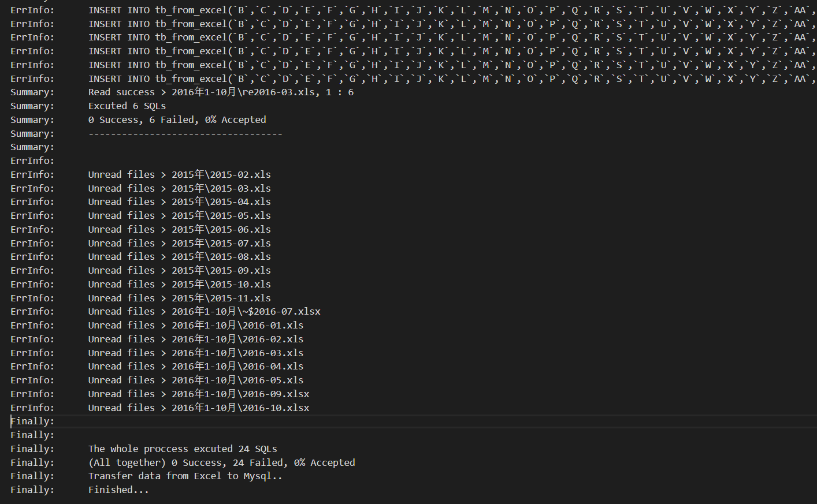Click the dashed separator line
This screenshot has height=504, width=817.
185,134
